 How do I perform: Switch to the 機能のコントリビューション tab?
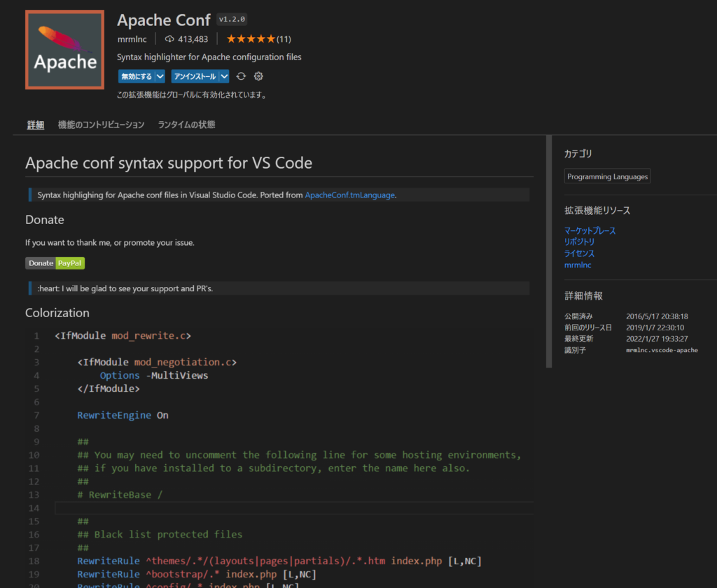click(101, 125)
